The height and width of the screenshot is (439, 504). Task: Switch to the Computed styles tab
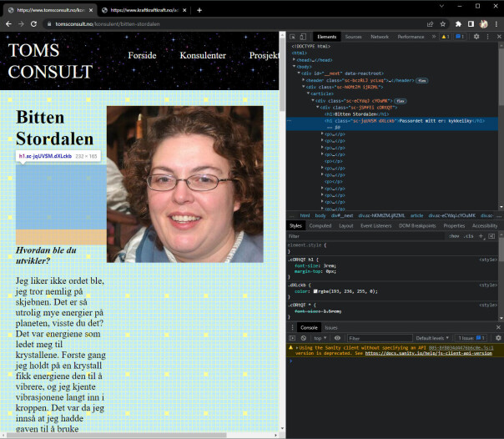320,225
